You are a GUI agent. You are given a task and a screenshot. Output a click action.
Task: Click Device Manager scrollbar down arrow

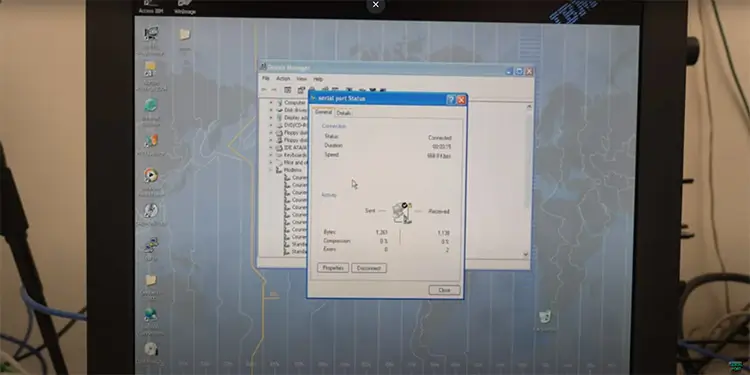pyautogui.click(x=526, y=254)
